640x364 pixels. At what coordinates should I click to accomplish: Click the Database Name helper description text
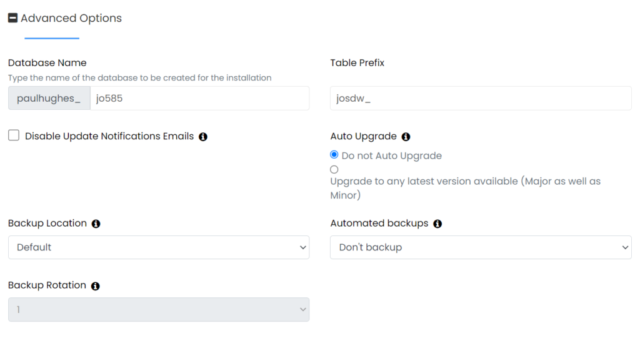coord(139,78)
